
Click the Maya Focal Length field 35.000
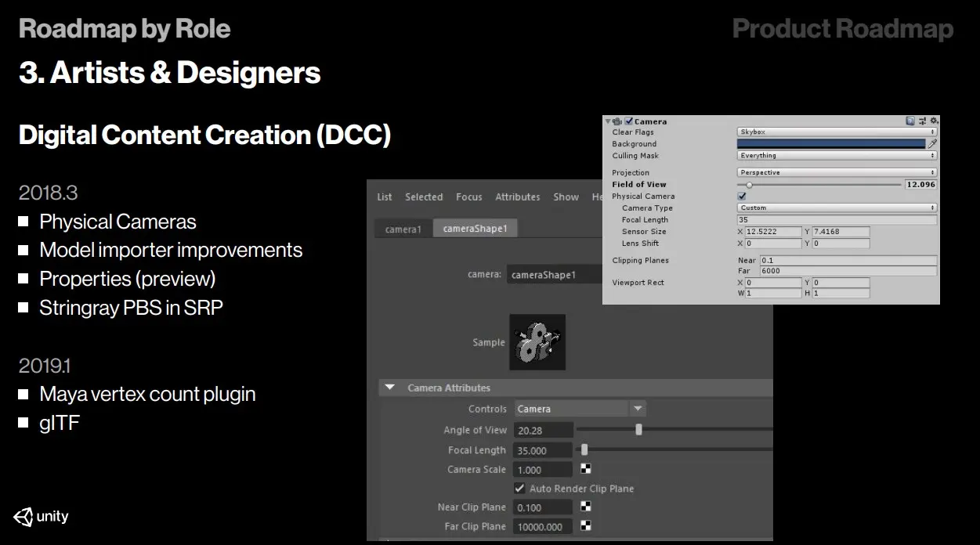pos(543,450)
